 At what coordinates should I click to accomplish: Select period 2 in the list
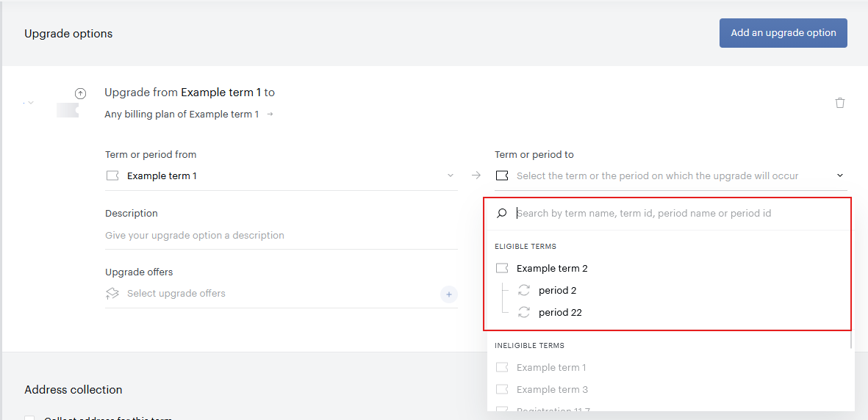[x=557, y=290]
